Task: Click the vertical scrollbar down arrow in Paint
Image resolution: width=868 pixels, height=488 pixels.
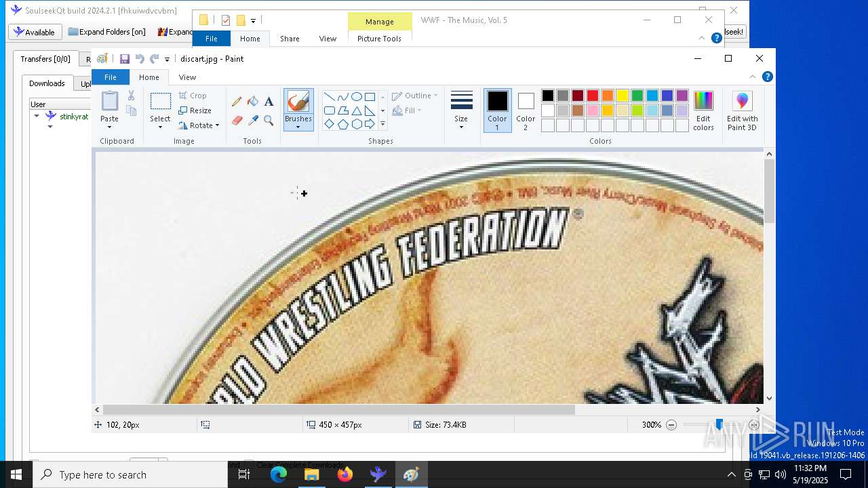Action: pos(769,399)
